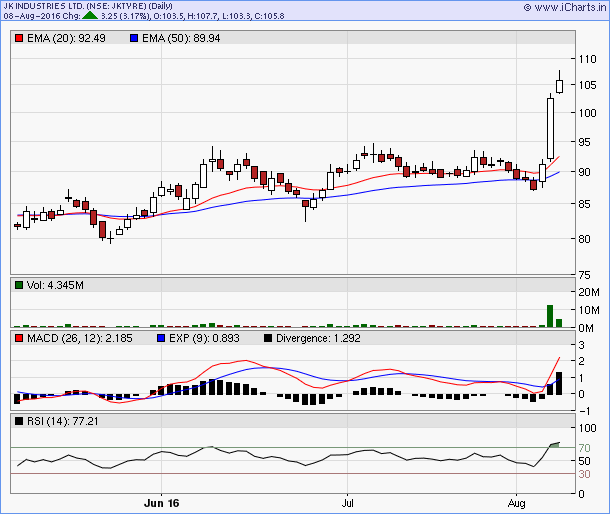Click the blue EMA (50) legend swatch

coord(134,38)
